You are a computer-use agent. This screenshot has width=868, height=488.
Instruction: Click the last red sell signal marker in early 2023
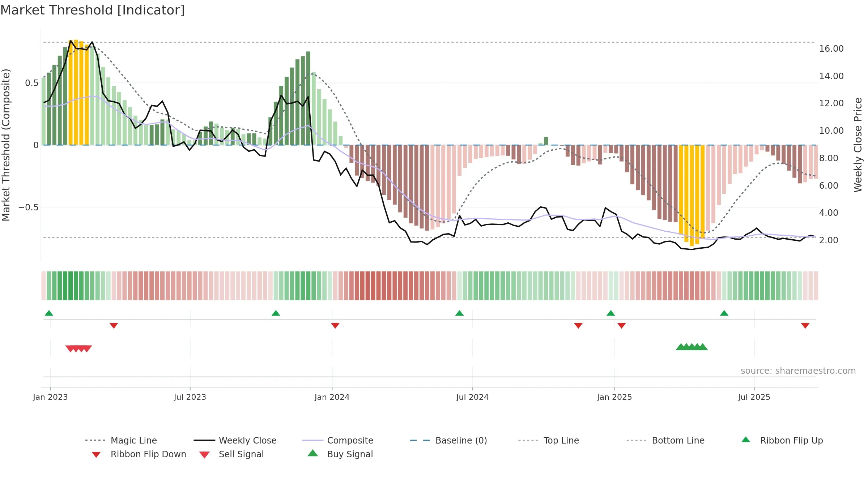point(88,348)
